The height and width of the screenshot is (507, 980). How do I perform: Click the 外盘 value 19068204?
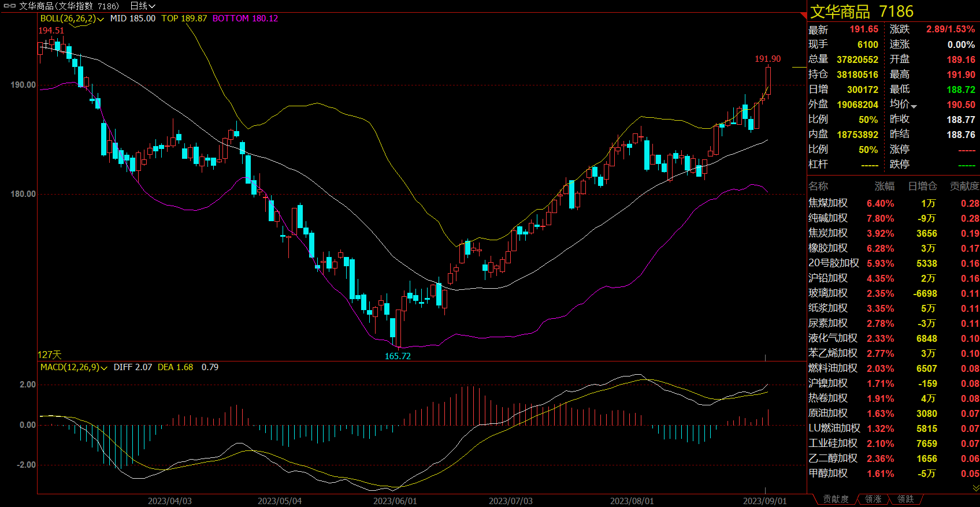857,105
